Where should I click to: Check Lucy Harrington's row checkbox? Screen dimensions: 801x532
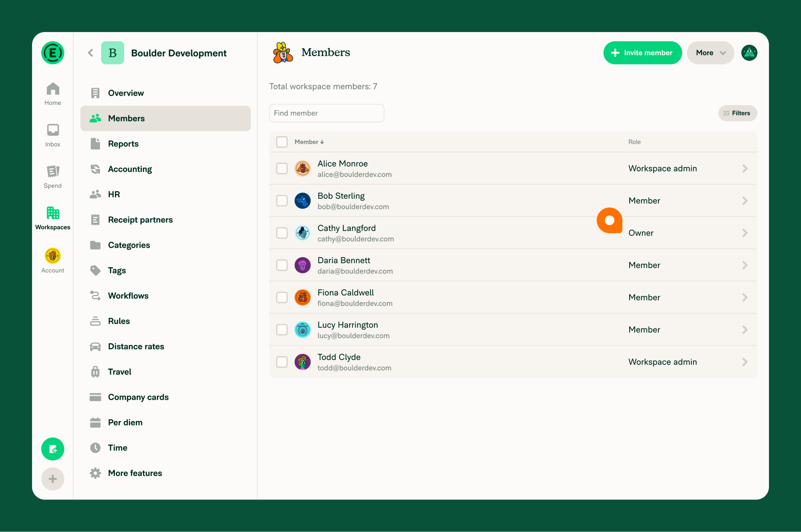(282, 330)
